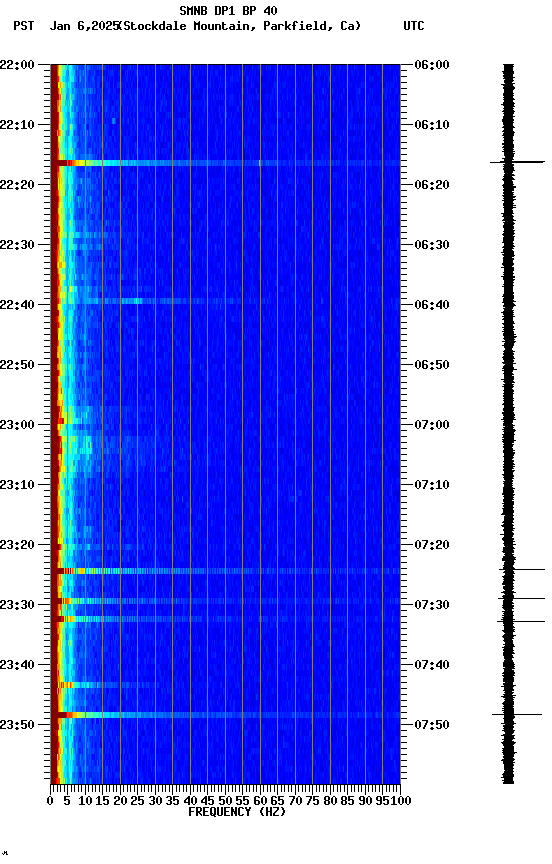Click the seismogram spike near 07:48 UTC
552x864 pixels.
(517, 715)
